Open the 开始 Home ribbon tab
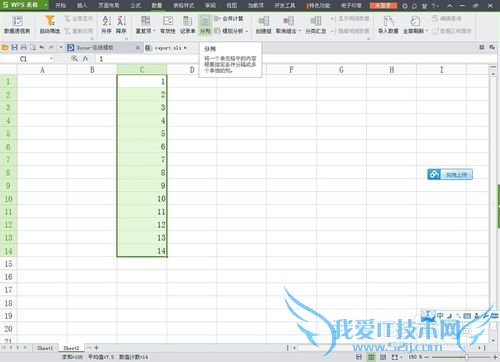This screenshot has height=362, width=500. pyautogui.click(x=60, y=6)
